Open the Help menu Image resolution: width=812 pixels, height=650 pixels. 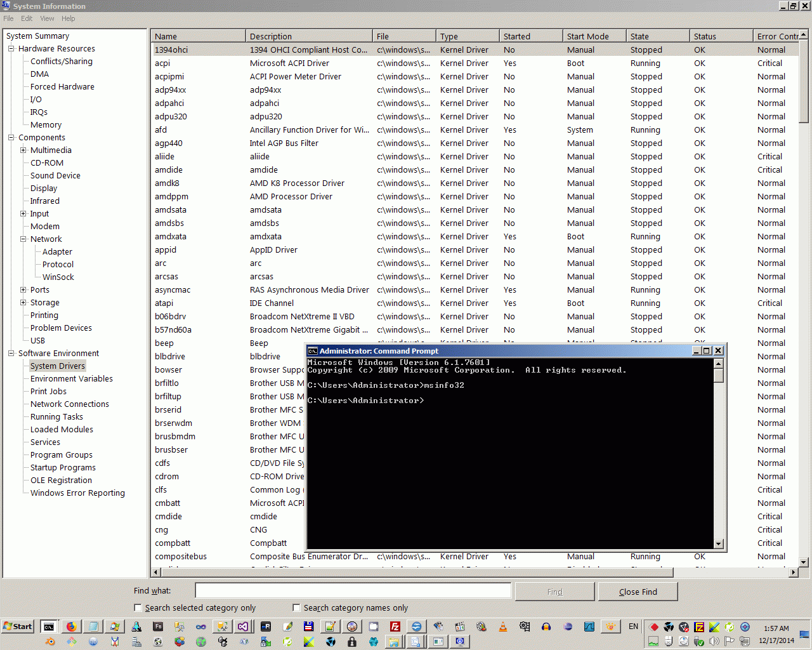pyautogui.click(x=69, y=18)
